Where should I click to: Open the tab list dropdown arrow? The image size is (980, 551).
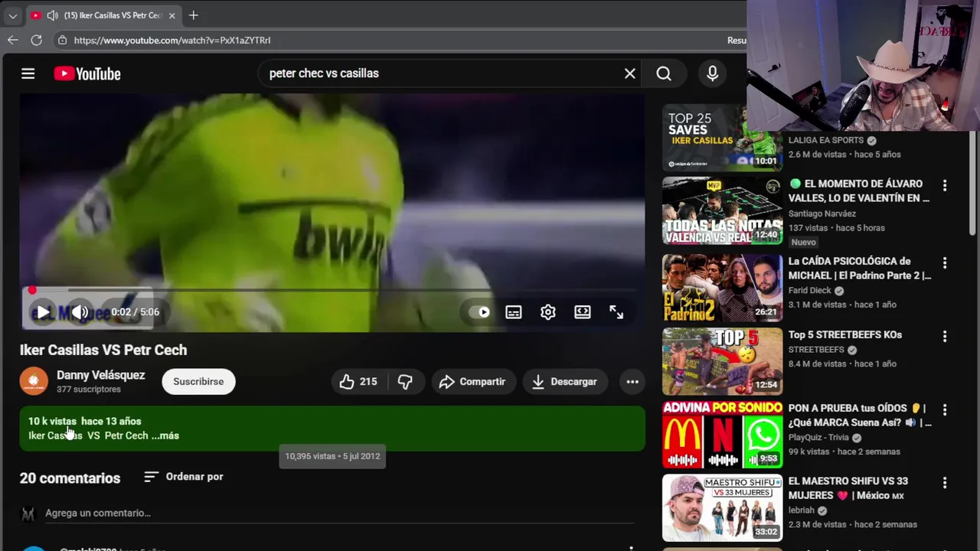click(12, 15)
